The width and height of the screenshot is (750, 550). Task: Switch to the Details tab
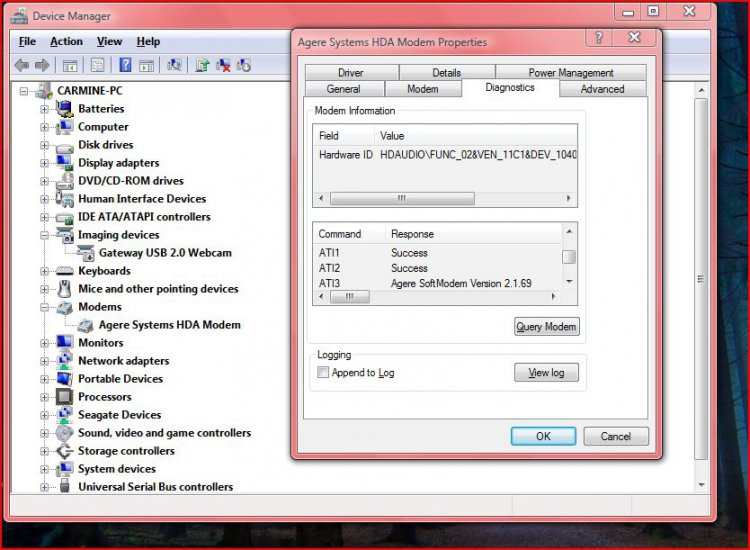point(447,73)
